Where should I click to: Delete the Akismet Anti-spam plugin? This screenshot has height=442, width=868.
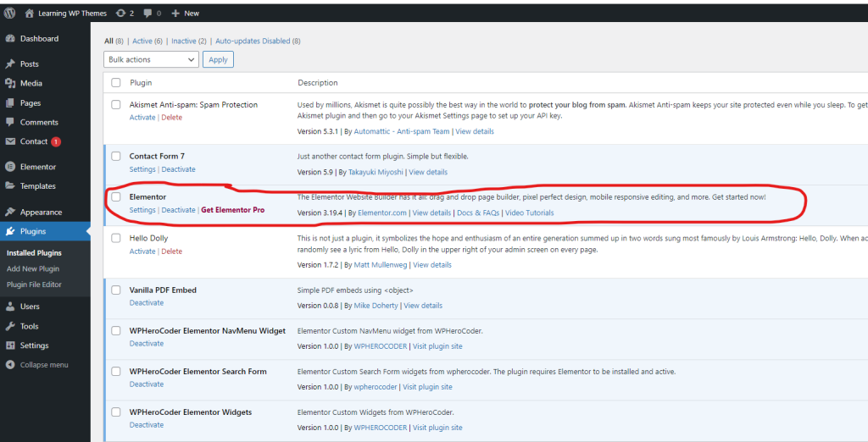click(x=171, y=118)
